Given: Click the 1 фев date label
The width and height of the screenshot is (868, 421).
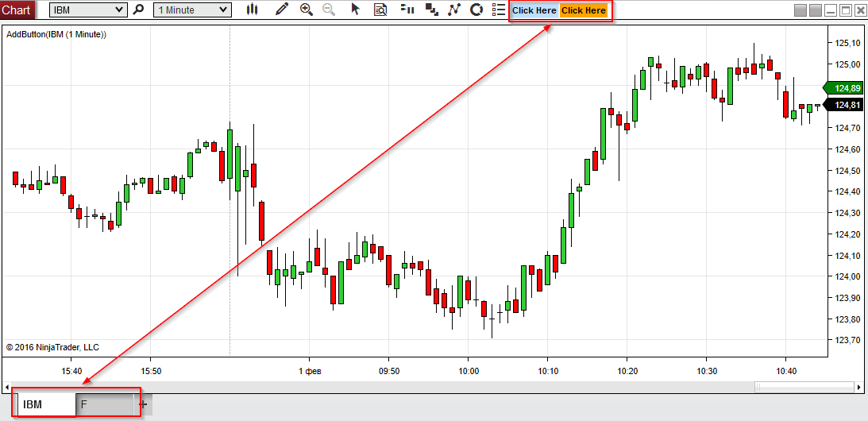Looking at the screenshot, I should click(x=309, y=371).
